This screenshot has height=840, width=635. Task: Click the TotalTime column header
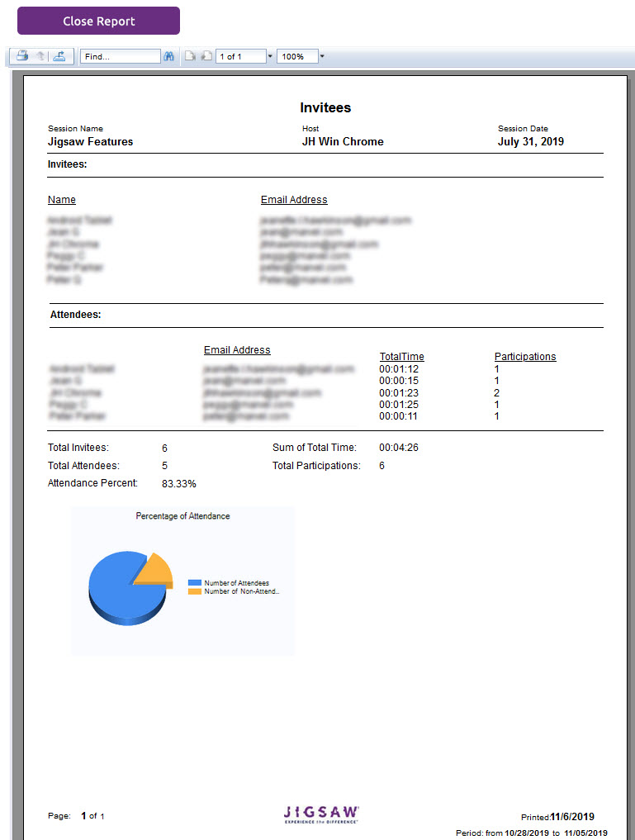[401, 357]
